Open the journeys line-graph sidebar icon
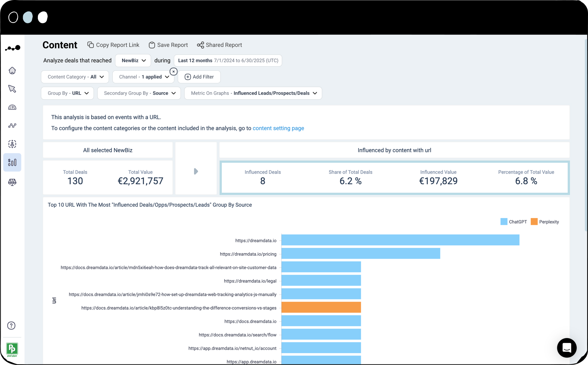The height and width of the screenshot is (365, 588). pos(12,126)
